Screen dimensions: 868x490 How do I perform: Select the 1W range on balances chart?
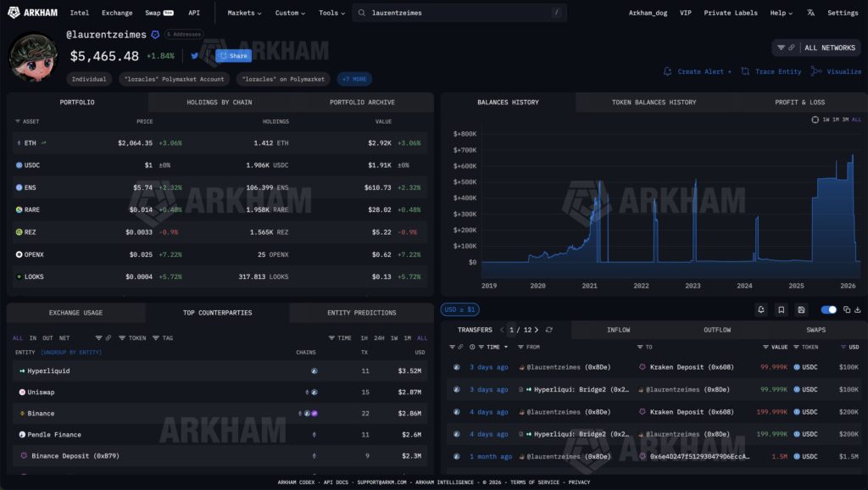[826, 120]
